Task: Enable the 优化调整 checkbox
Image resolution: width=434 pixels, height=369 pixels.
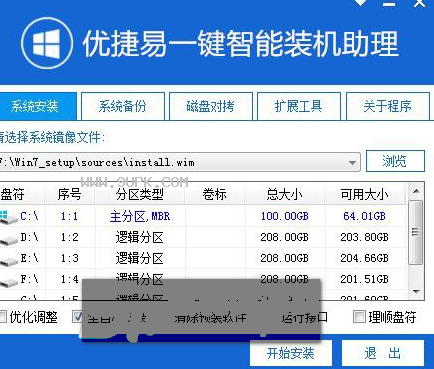Action: click(3, 316)
